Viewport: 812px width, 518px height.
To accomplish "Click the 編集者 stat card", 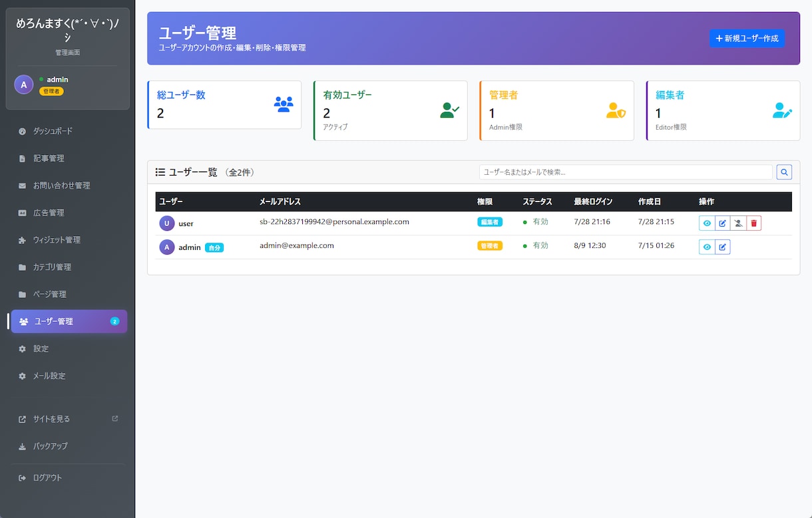I will tap(723, 110).
